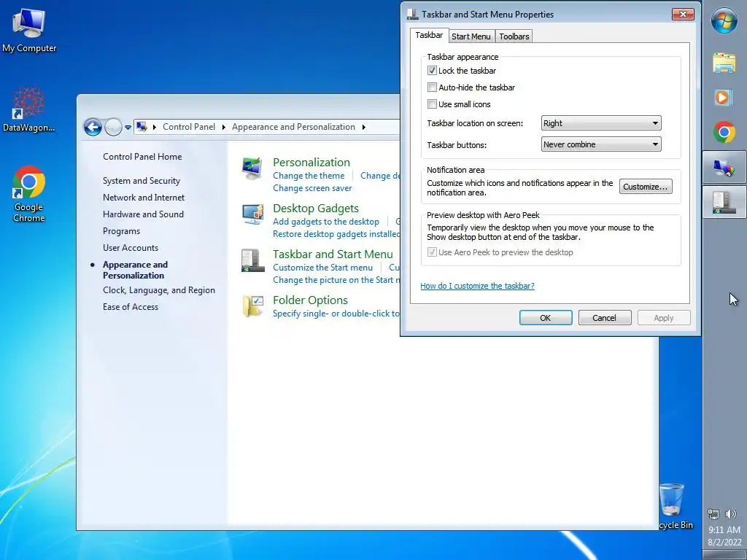Open Control Panel Home link

pyautogui.click(x=142, y=157)
